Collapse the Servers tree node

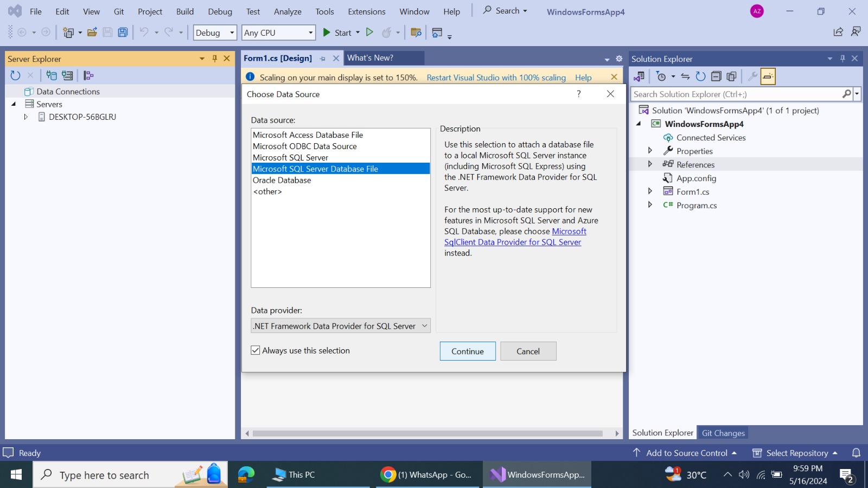point(14,104)
